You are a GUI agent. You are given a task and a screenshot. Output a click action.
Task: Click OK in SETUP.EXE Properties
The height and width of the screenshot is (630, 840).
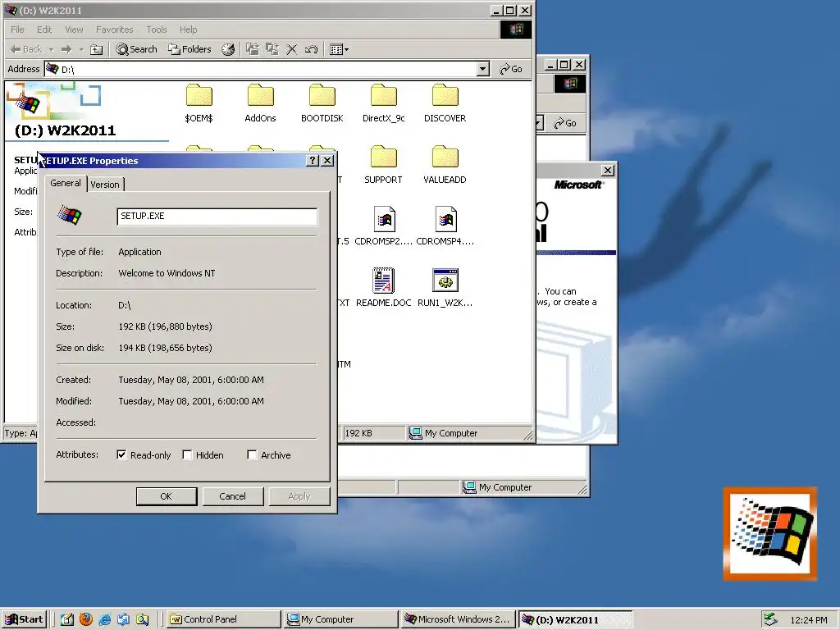(x=166, y=496)
